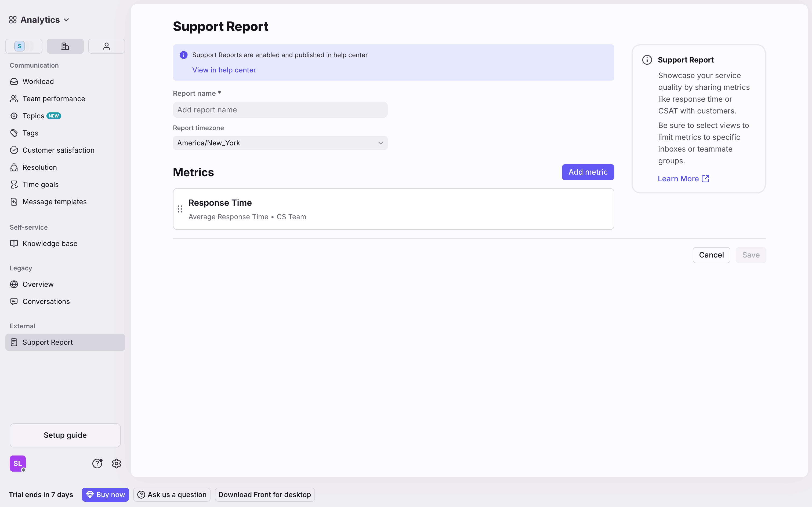The image size is (812, 507).
Task: Click the settings gear icon
Action: point(117,464)
